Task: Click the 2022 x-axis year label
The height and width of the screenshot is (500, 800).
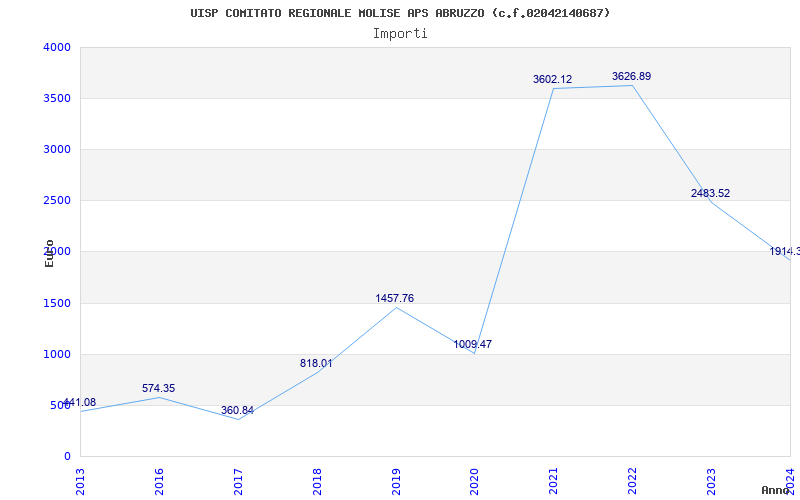Action: click(633, 482)
